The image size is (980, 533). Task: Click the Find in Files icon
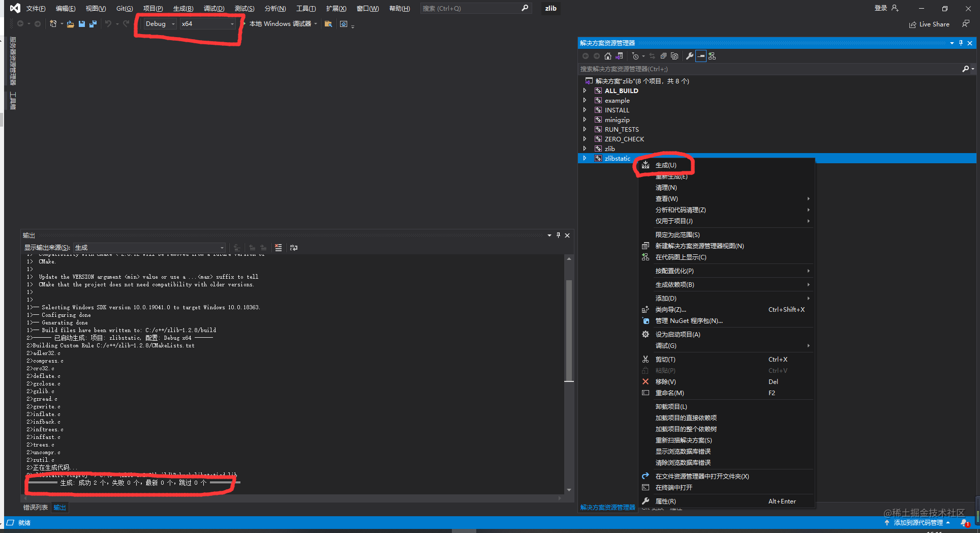coord(328,24)
